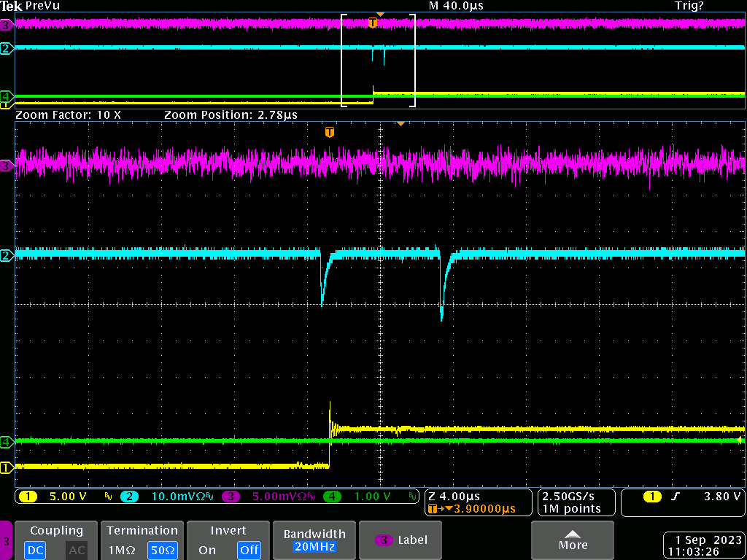Click the orange trigger T marker in zoomed view
Screen dimensions: 747x560
(330, 132)
